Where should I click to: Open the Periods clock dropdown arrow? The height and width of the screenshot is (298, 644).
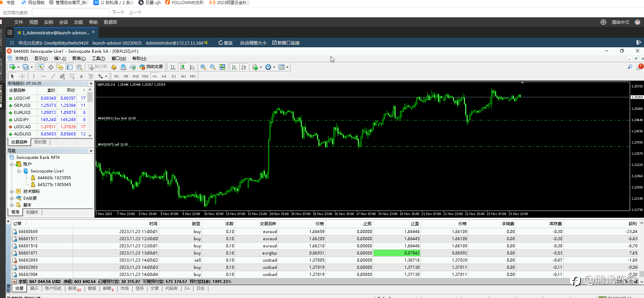274,67
